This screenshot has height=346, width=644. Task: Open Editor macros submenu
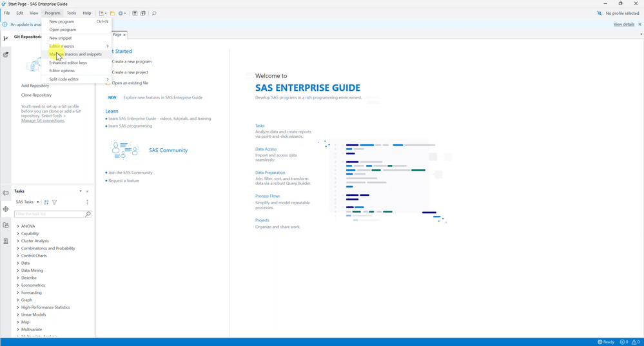point(77,46)
